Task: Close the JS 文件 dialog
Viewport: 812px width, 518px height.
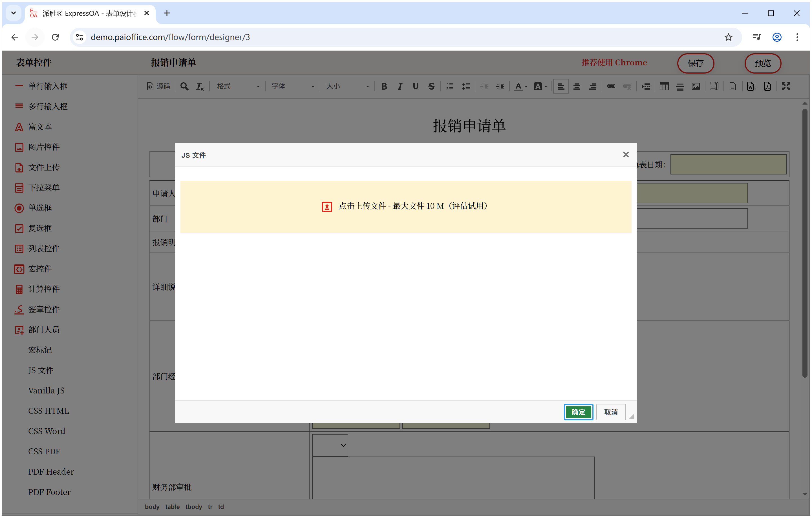Action: tap(626, 154)
